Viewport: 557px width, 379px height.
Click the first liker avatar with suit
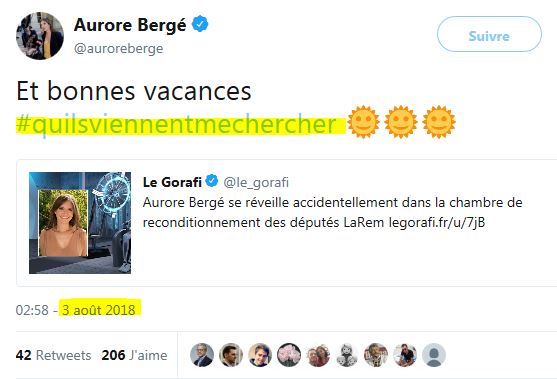pyautogui.click(x=202, y=355)
